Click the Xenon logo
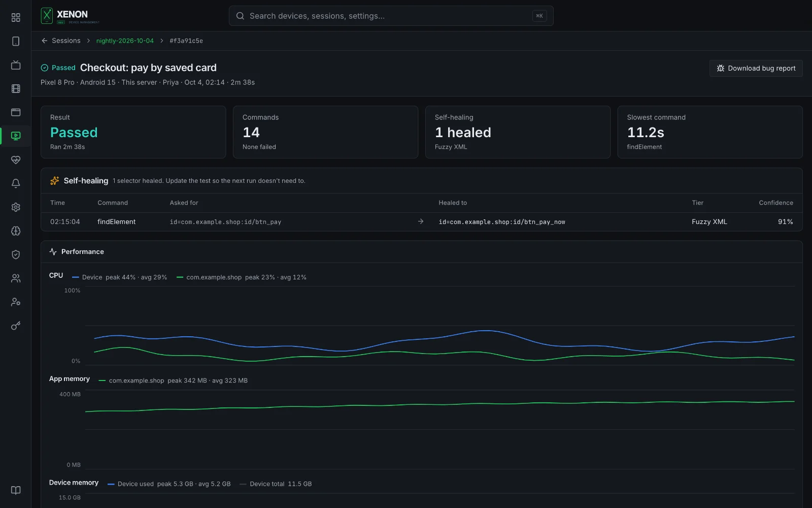Viewport: 812px width, 508px height. (70, 16)
